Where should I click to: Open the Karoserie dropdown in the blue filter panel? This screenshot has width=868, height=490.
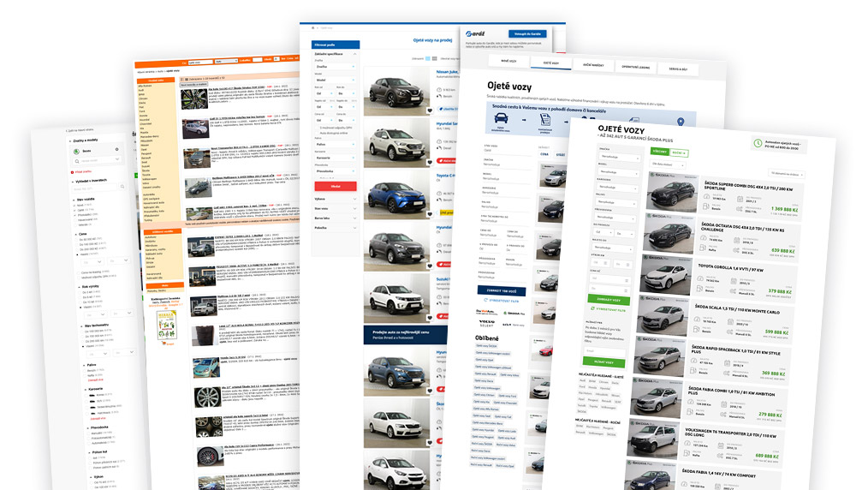(336, 158)
